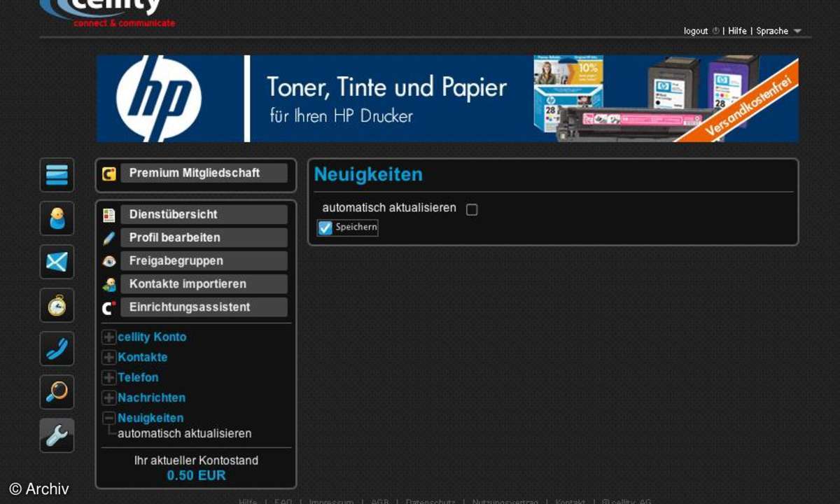Click the person icon beside Kontakte importieren

coord(108,284)
